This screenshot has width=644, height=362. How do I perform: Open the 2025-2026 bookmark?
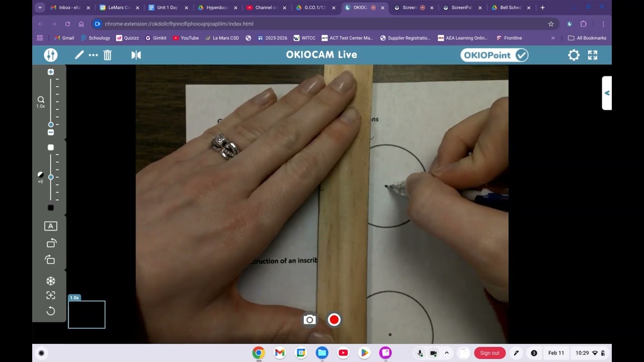[272, 38]
